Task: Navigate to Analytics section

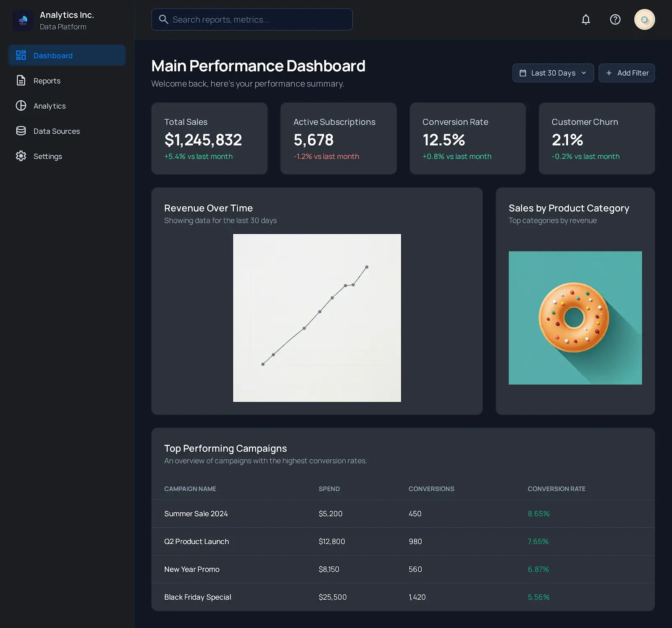Action: (67, 106)
